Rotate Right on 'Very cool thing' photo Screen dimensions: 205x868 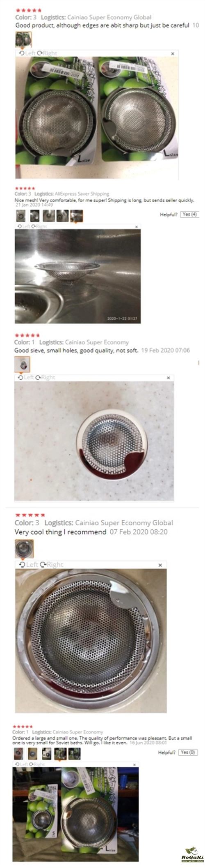pos(52,565)
